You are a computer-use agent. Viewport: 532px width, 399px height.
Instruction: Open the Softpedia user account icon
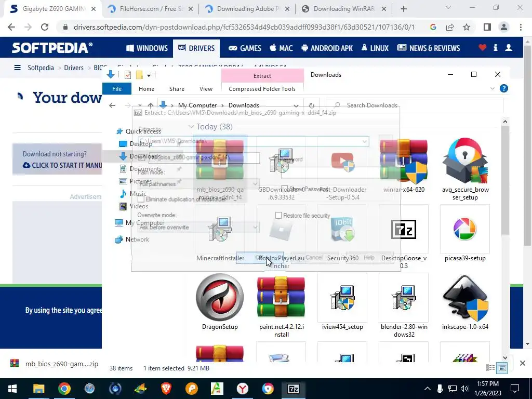[509, 48]
